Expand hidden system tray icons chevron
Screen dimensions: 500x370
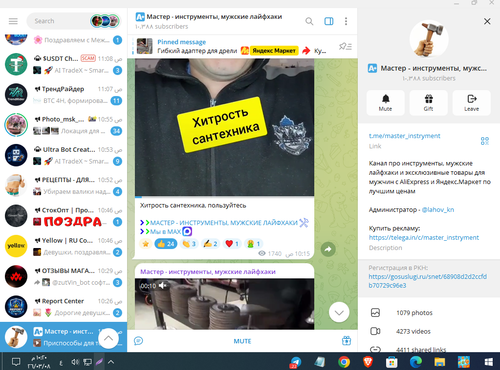click(111, 362)
